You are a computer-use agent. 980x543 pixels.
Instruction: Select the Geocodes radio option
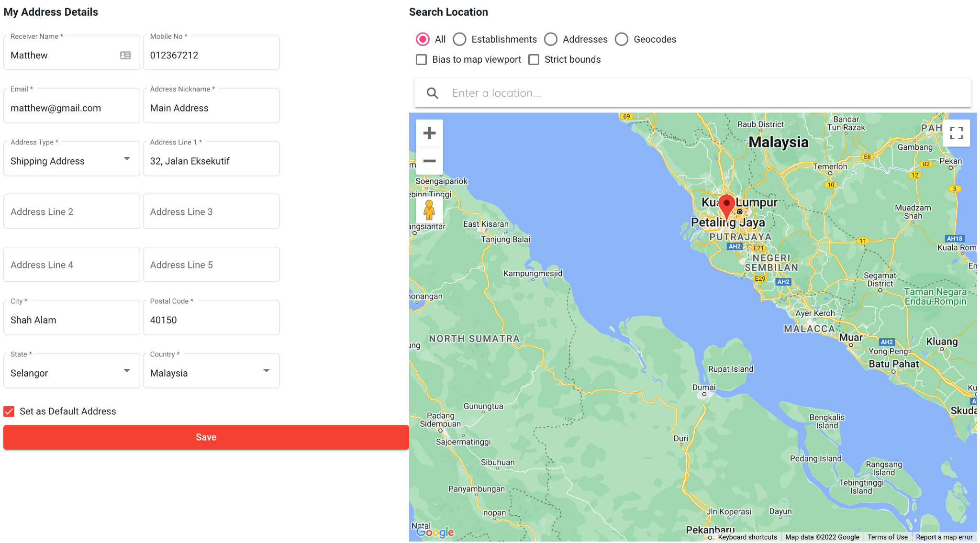622,39
